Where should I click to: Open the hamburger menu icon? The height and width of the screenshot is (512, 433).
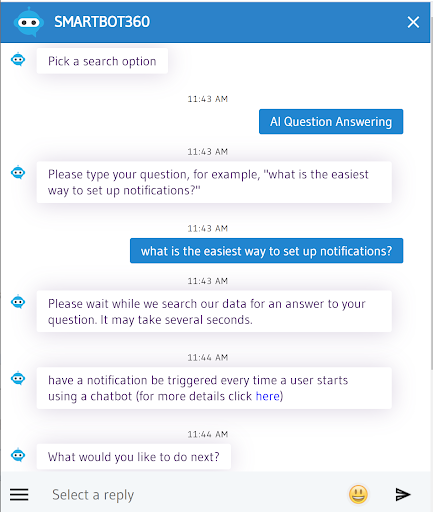click(x=19, y=494)
